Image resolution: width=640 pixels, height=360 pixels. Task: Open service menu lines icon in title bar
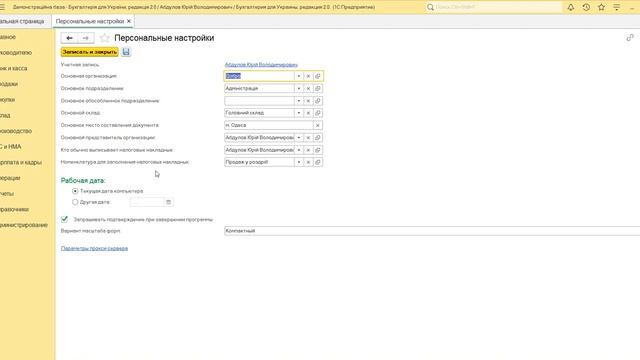coord(616,7)
